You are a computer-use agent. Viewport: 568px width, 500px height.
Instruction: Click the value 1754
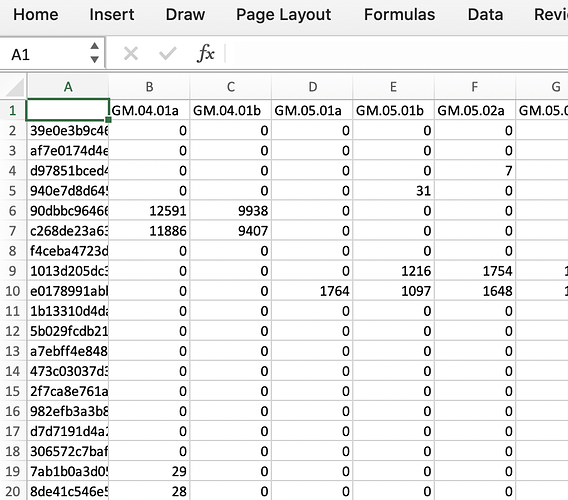(x=497, y=271)
